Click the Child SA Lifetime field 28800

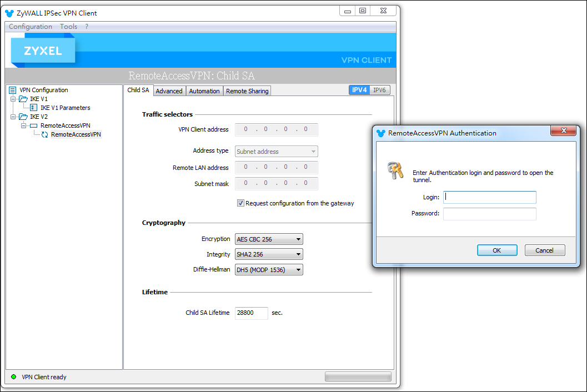[251, 313]
